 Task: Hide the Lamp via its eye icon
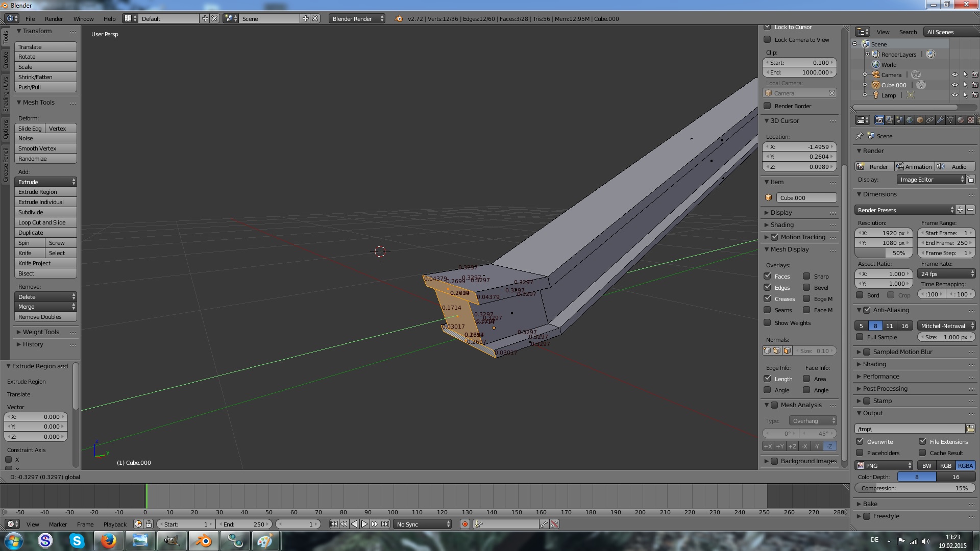coord(954,95)
